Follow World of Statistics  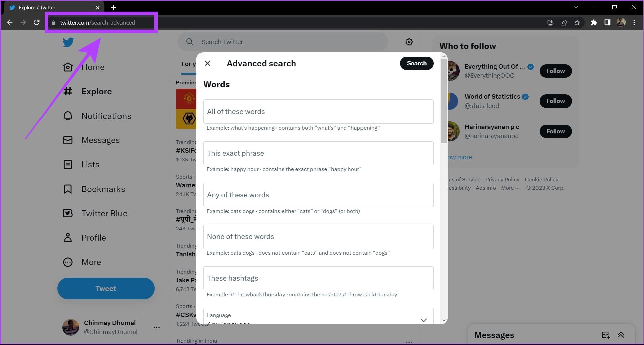(556, 101)
